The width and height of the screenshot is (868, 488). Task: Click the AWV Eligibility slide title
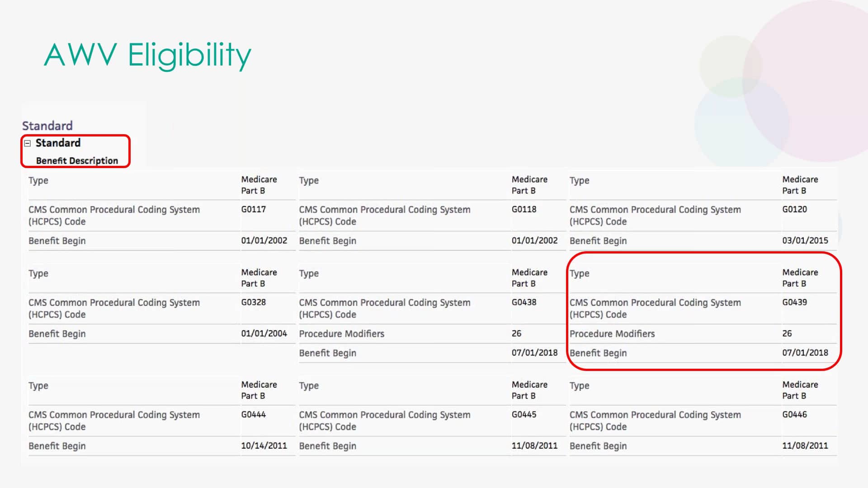click(x=147, y=55)
